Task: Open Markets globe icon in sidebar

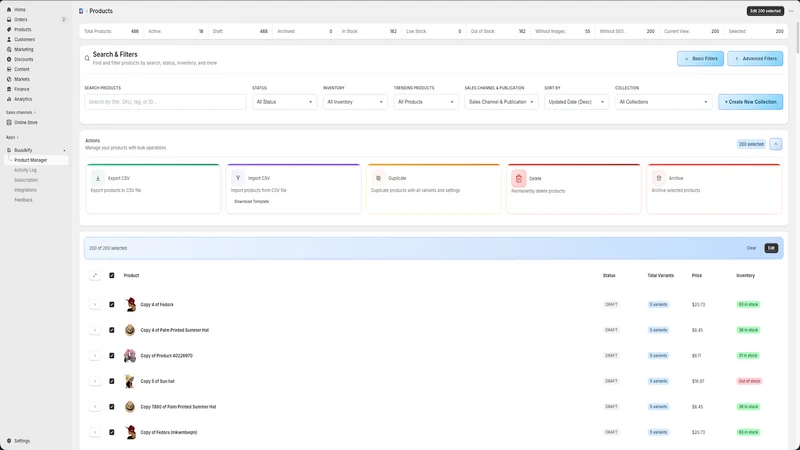Action: (9, 79)
